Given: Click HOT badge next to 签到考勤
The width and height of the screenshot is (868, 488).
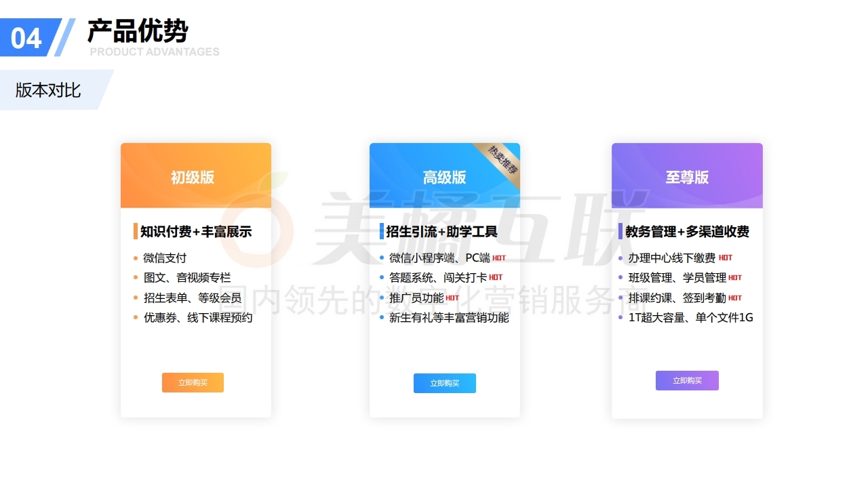Looking at the screenshot, I should pyautogui.click(x=735, y=298).
